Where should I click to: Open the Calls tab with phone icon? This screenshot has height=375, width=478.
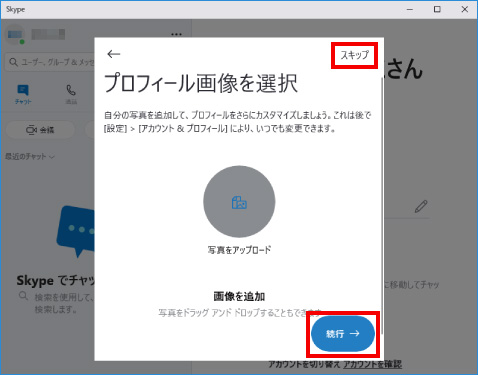click(71, 95)
